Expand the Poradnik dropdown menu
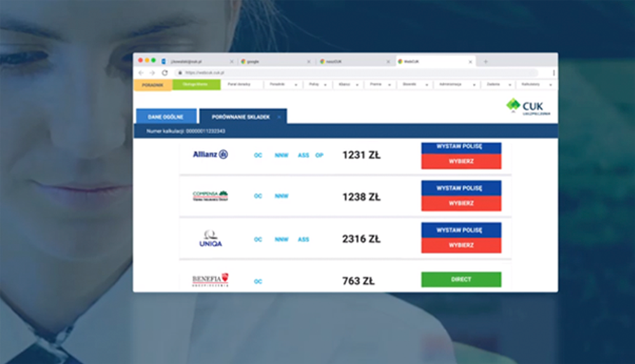 (x=283, y=84)
